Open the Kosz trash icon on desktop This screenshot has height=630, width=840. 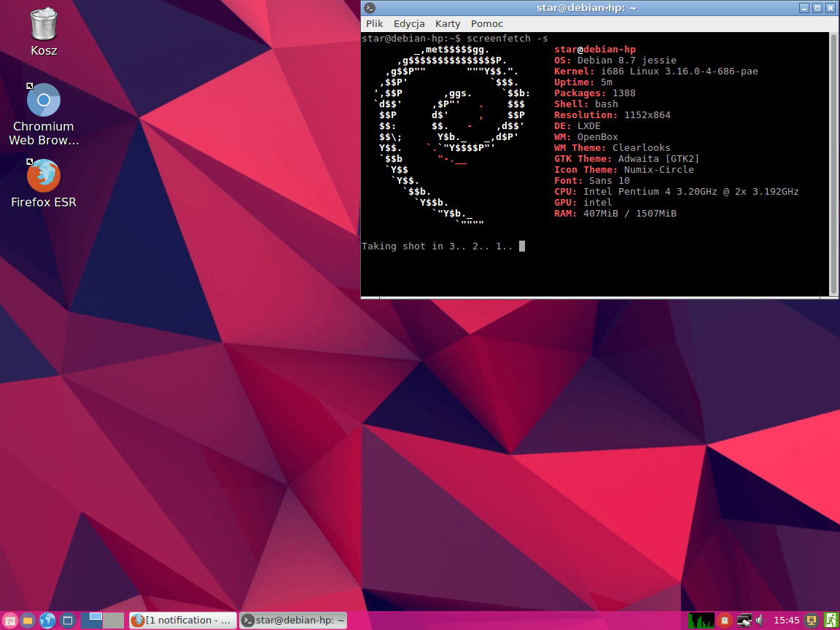coord(44,25)
